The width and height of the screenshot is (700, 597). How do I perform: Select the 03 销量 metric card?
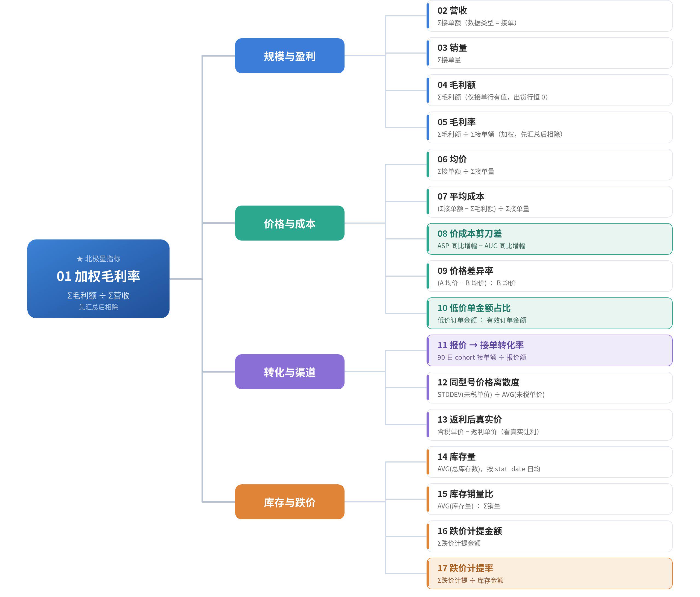(x=549, y=53)
